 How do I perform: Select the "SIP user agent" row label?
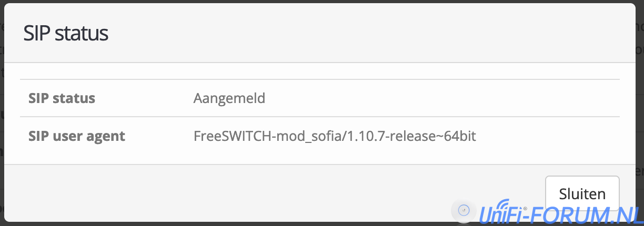coord(77,137)
